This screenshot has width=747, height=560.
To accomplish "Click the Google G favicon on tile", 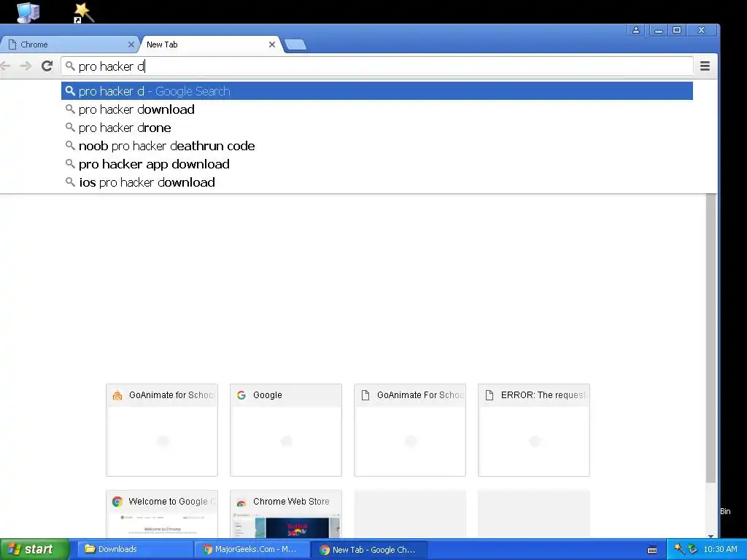I will (x=241, y=394).
